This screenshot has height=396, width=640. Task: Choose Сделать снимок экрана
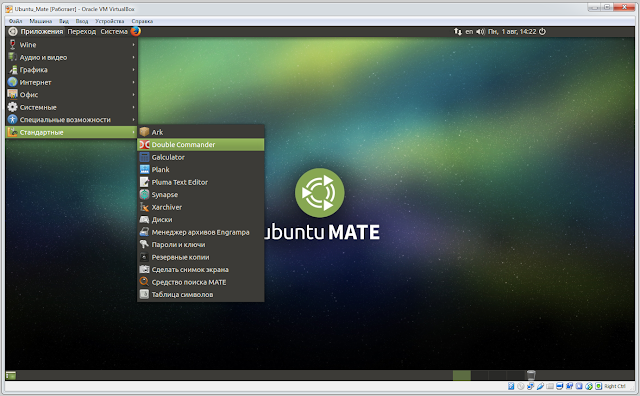click(201, 269)
